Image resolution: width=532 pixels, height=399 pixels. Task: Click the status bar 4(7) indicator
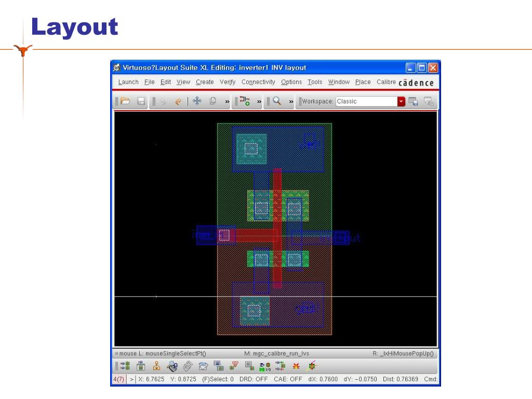point(119,379)
